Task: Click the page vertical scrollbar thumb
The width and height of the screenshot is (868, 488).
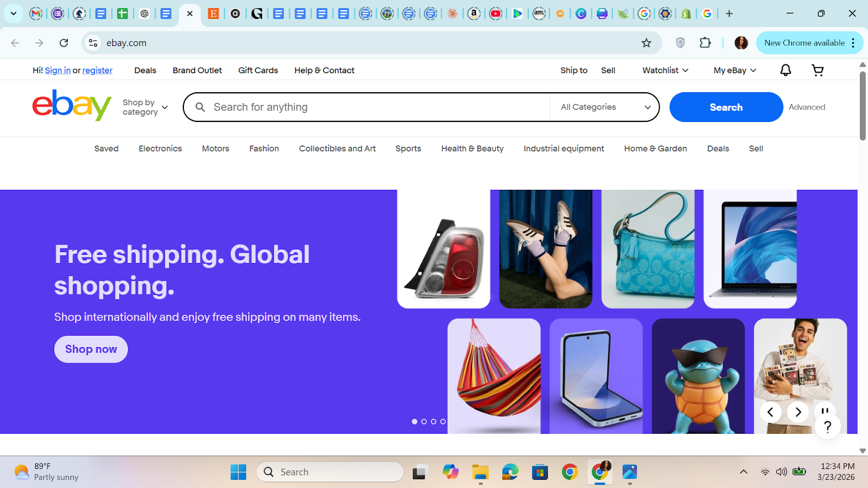Action: coord(863,106)
